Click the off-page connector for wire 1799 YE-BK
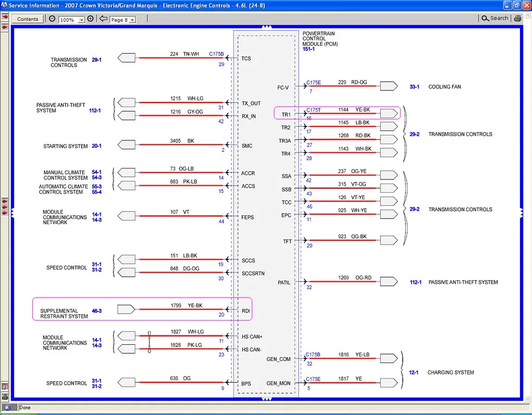The image size is (532, 415). 126,309
